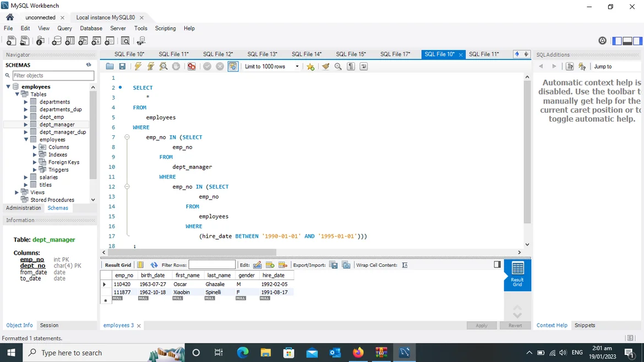Click the Explain execution plan magnifier icon

[163, 67]
